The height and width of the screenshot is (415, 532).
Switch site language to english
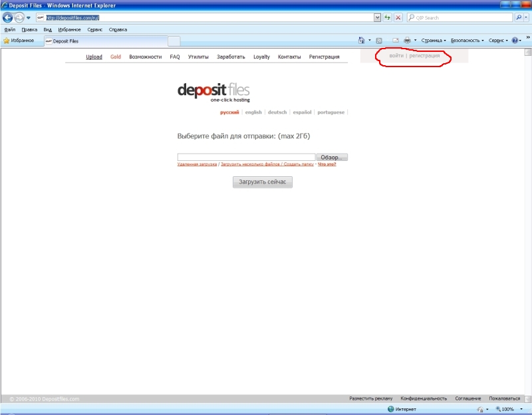tap(253, 112)
